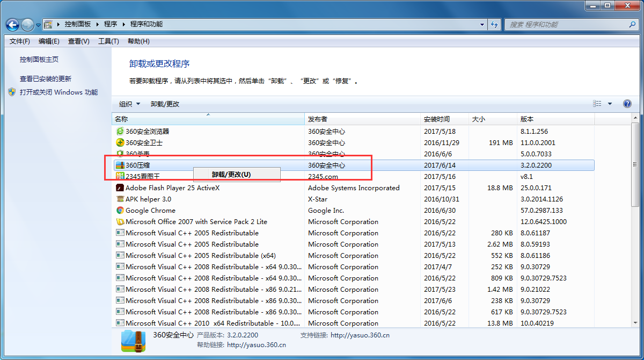
Task: Open the 帮助(H) menu
Action: coord(138,41)
